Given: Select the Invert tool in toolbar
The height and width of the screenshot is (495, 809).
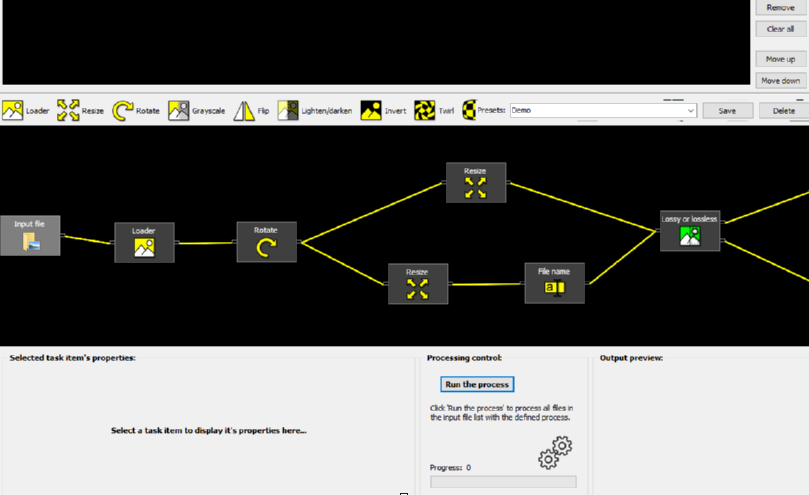Looking at the screenshot, I should pos(383,110).
